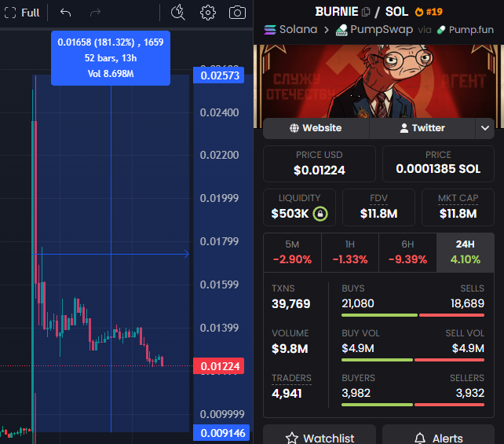Click the BURNIE token name
Image resolution: width=504 pixels, height=444 pixels.
pyautogui.click(x=337, y=12)
